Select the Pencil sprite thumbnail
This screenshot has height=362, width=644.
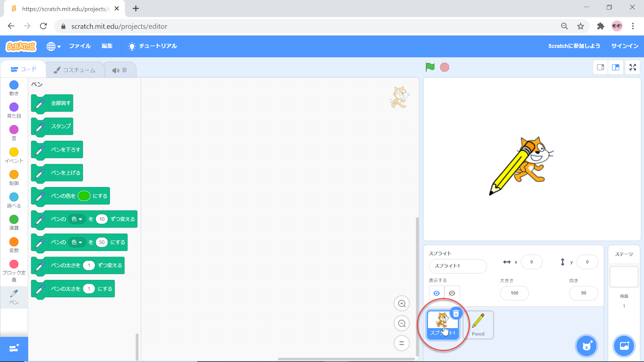[x=478, y=325]
